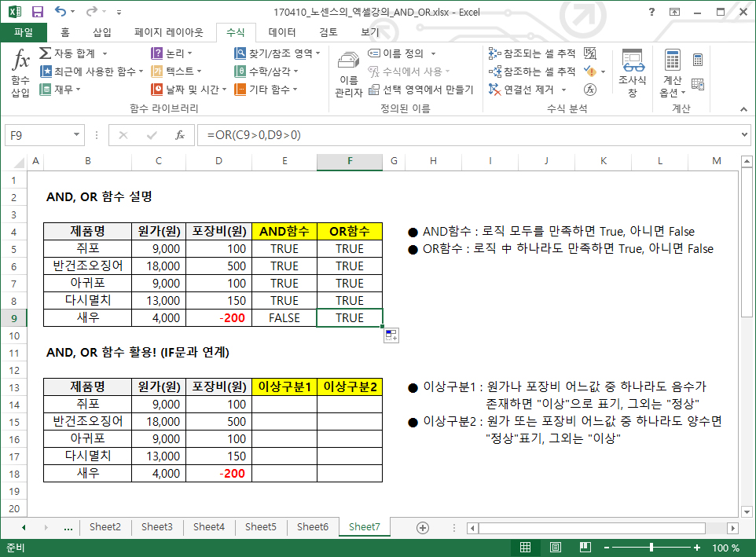Click the Error Checking icon
The image size is (756, 557).
(590, 71)
